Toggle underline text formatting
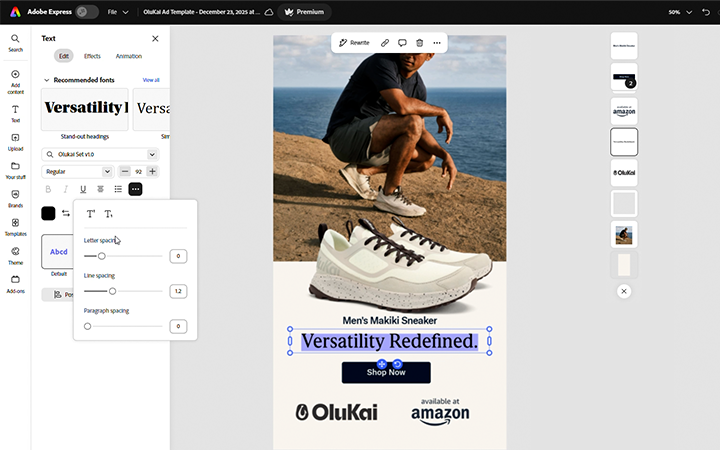Screen dimensions: 720x450 point(83,189)
